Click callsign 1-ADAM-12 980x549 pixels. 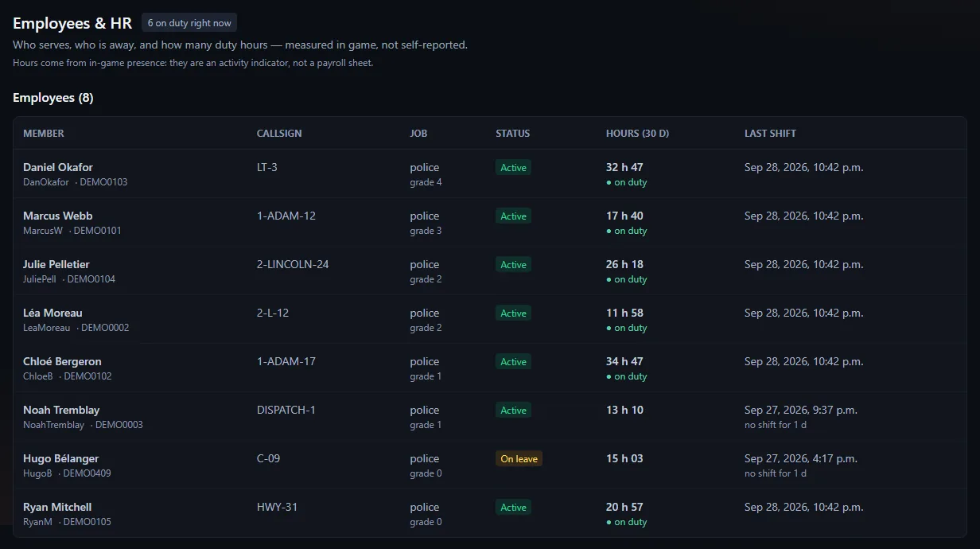point(286,216)
